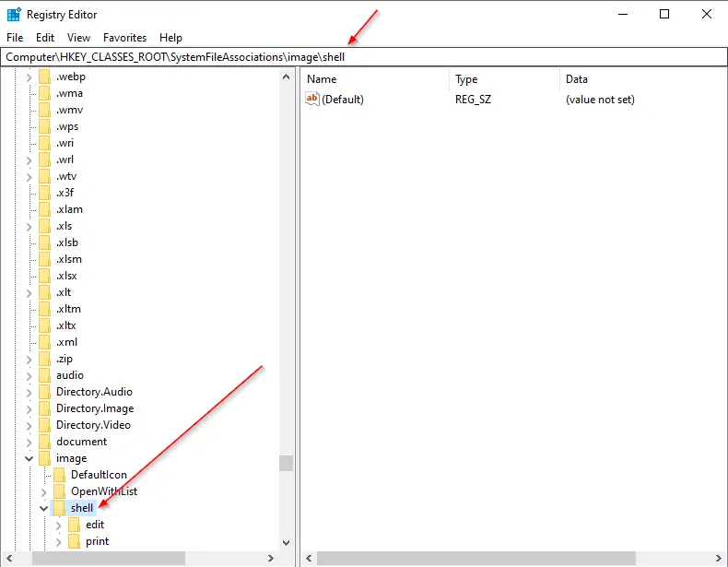Viewport: 728px width, 567px height.
Task: Select the .wmv key folder icon
Action: pos(44,110)
